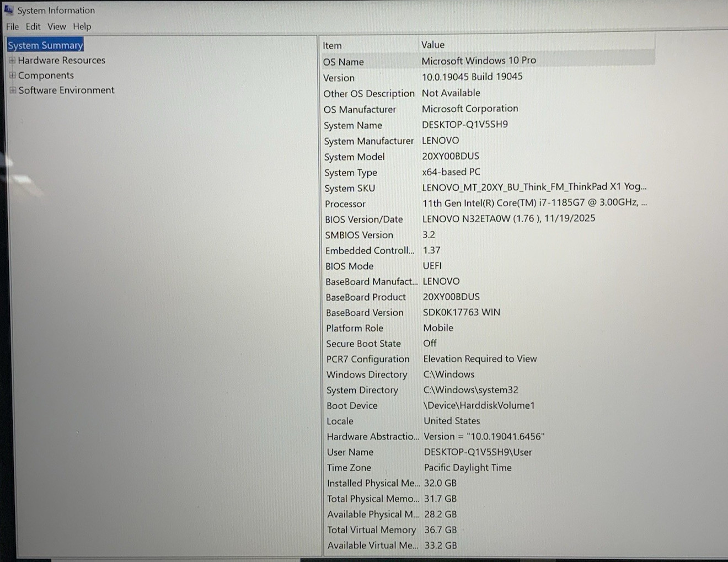Click System Model value 20XY00BDUS
The width and height of the screenshot is (728, 562).
pyautogui.click(x=451, y=156)
